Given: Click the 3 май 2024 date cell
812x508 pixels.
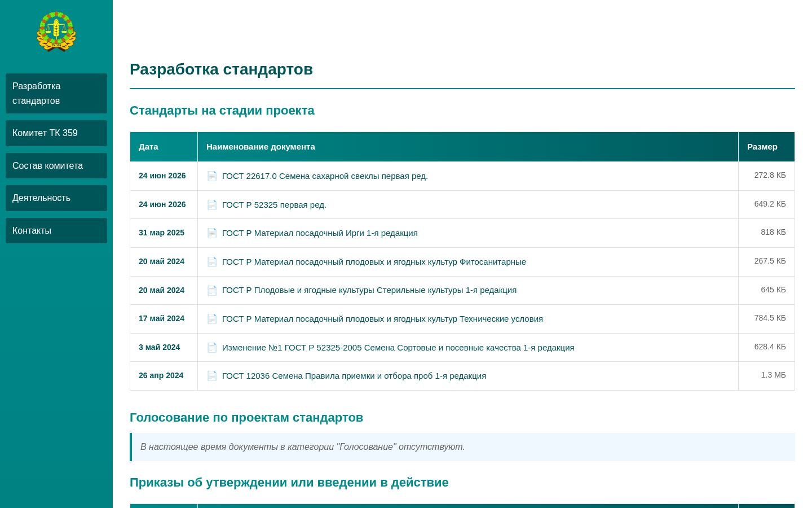Looking at the screenshot, I should [x=164, y=348].
